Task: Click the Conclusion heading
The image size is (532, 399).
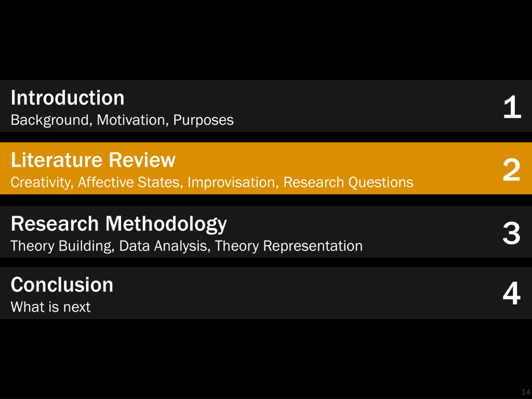Action: [62, 284]
